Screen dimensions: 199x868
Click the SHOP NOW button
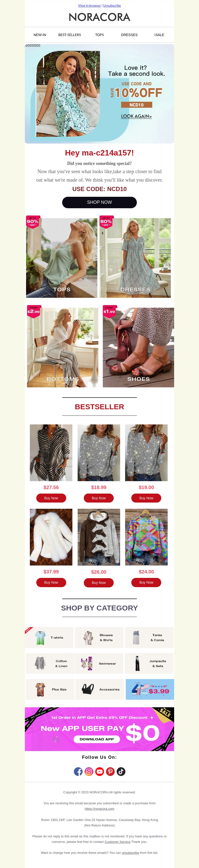[x=99, y=202]
